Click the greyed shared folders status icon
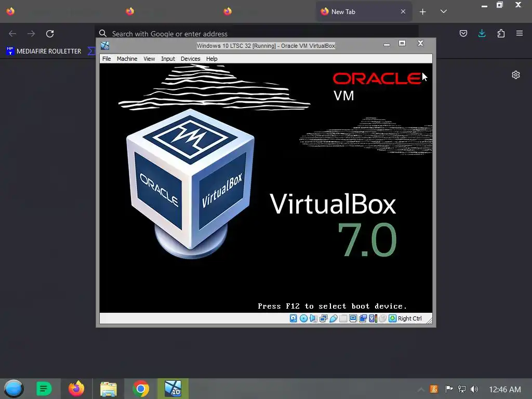The width and height of the screenshot is (532, 399). (343, 318)
